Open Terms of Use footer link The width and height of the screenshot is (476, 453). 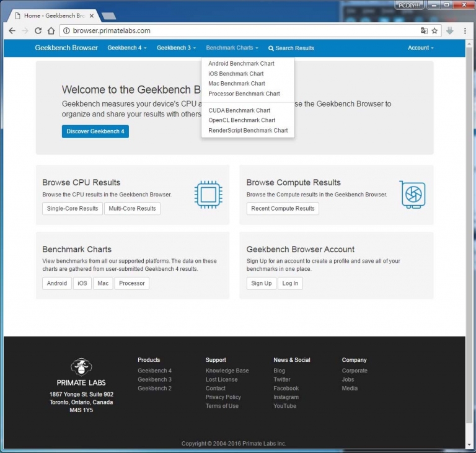[222, 406]
